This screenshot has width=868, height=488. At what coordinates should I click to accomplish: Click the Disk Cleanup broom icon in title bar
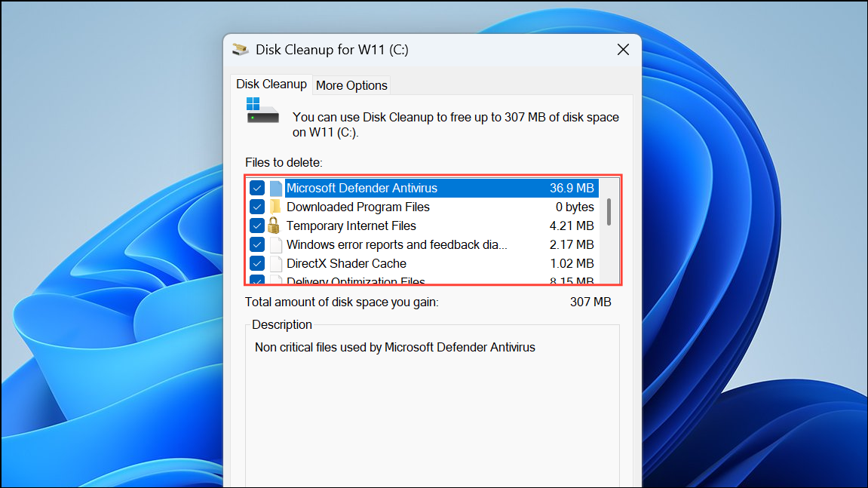tap(241, 48)
